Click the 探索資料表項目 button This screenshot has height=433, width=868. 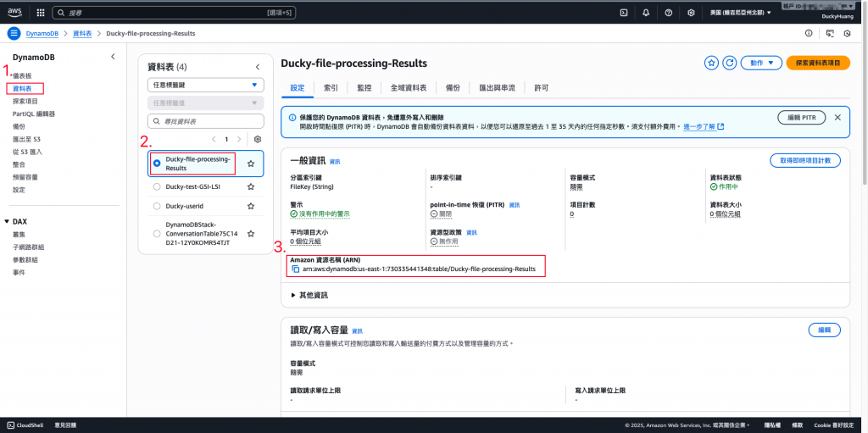[818, 63]
